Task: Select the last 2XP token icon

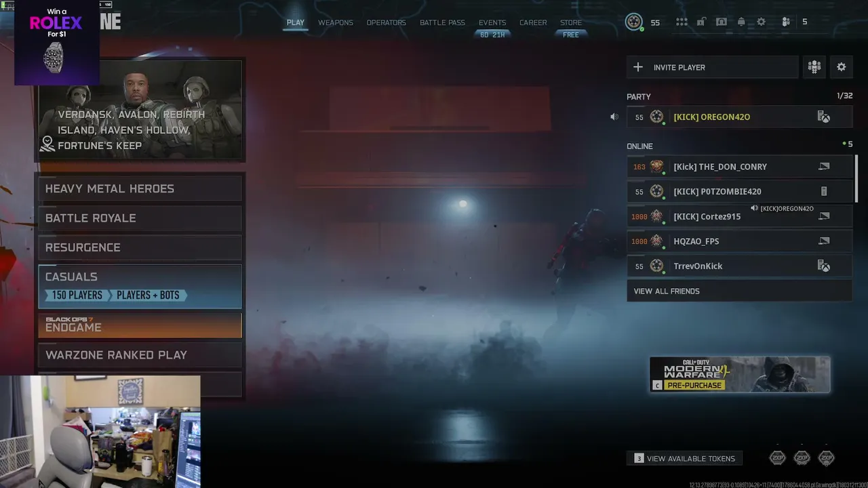Action: [826, 458]
